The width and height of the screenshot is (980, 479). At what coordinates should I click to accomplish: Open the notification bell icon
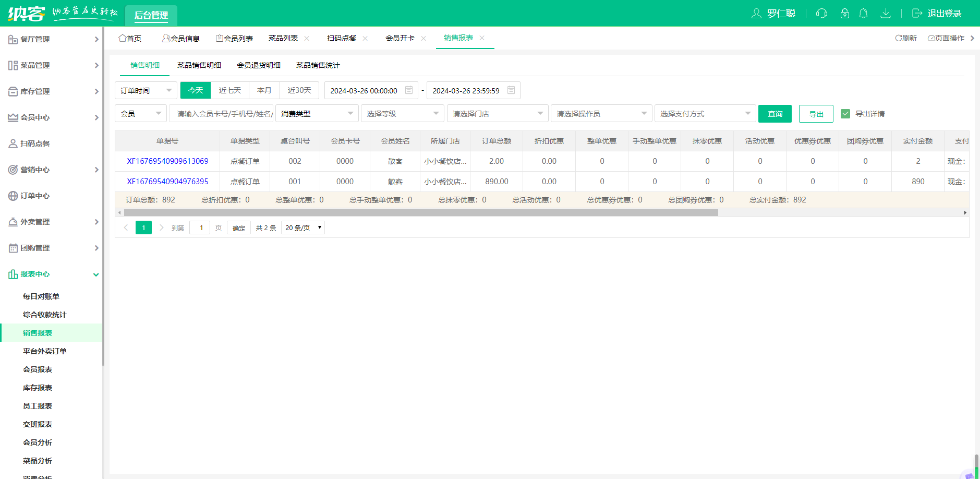click(x=863, y=14)
